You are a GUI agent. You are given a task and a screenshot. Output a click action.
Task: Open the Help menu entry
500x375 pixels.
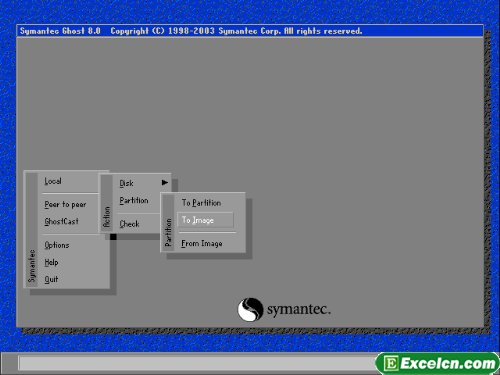51,262
